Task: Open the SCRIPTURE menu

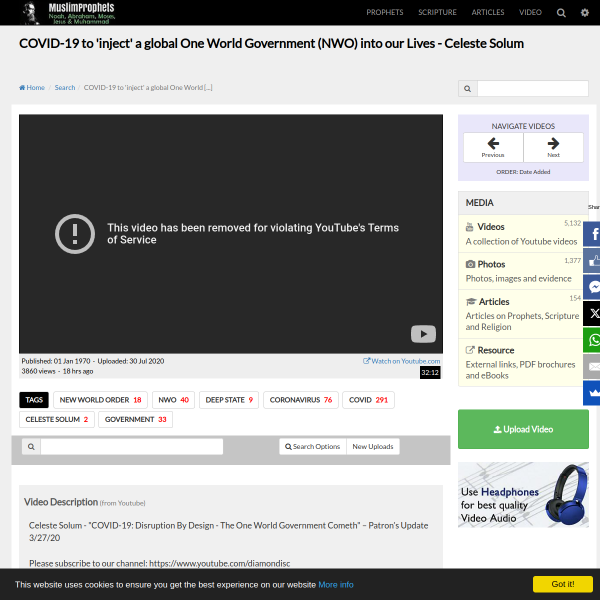Action: coord(437,12)
